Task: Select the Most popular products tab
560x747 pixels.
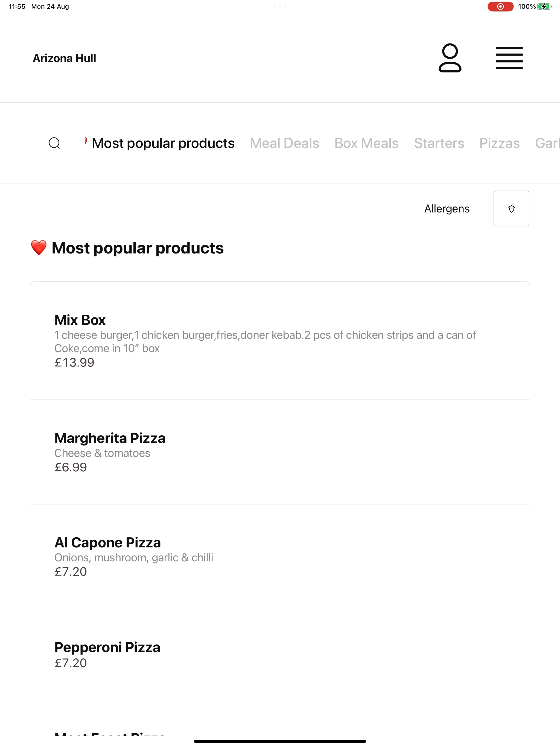Action: 163,143
